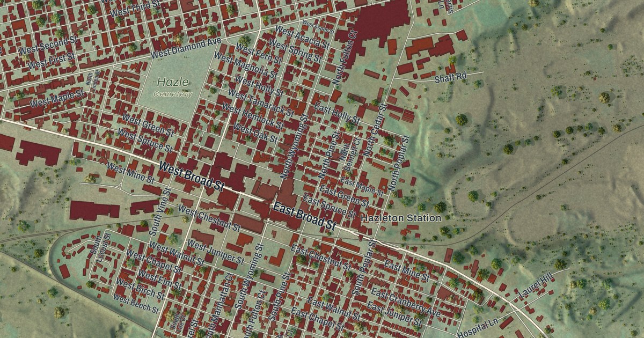Viewport: 644px width, 338px height.
Task: Select the South Vine St label
Action: tap(159, 211)
